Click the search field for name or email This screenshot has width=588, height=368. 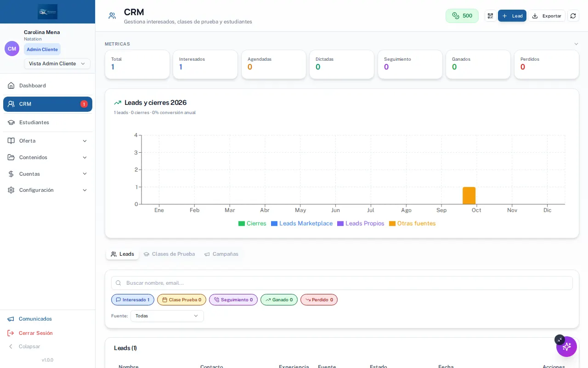click(342, 283)
